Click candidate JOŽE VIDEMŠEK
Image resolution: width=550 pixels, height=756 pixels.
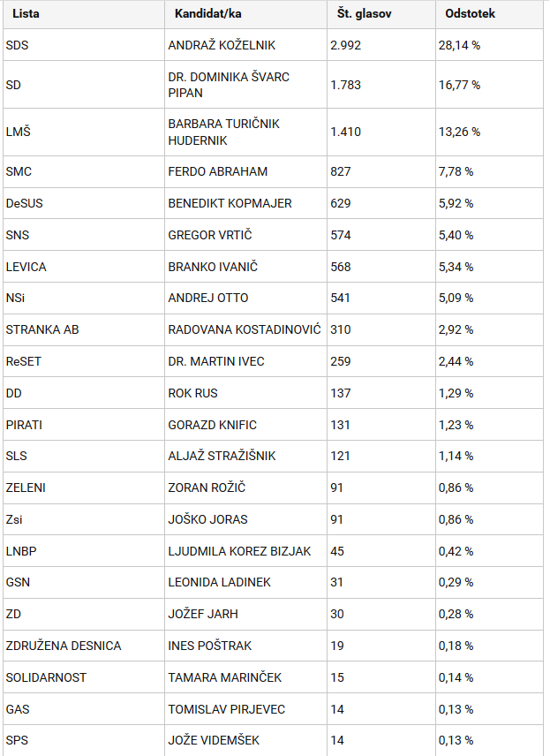[x=214, y=740]
